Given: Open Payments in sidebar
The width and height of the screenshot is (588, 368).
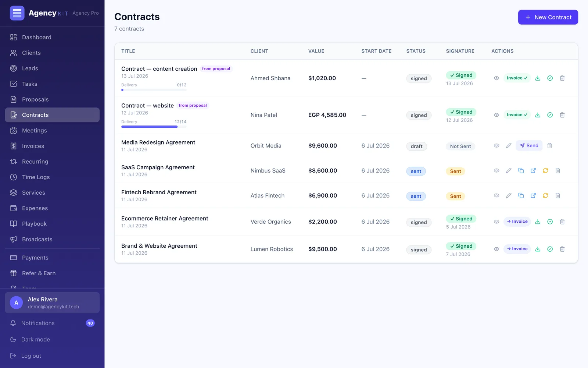Looking at the screenshot, I should (x=52, y=258).
